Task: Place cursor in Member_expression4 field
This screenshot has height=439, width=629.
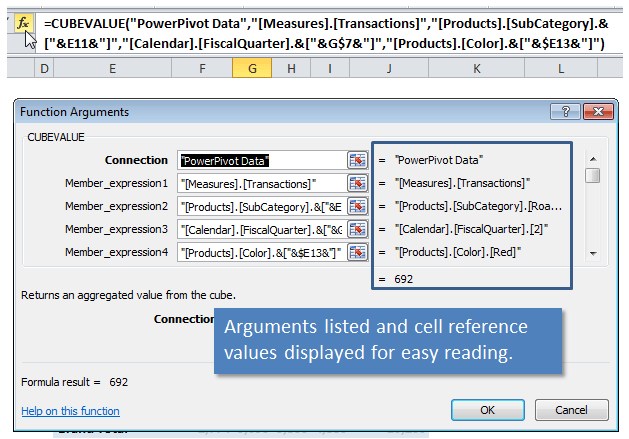Action: click(x=260, y=252)
